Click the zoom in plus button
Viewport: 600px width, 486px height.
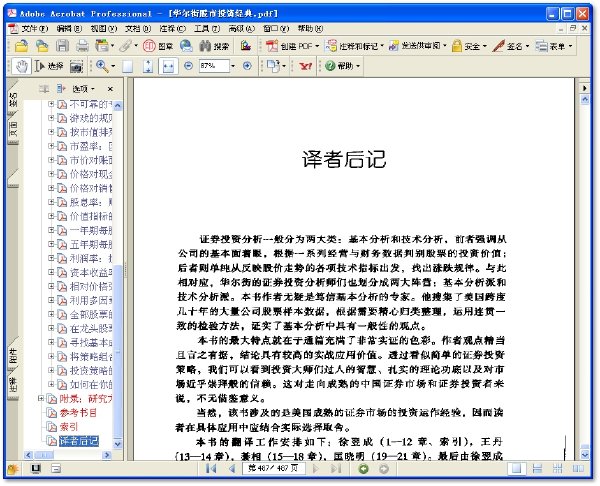pyautogui.click(x=247, y=66)
